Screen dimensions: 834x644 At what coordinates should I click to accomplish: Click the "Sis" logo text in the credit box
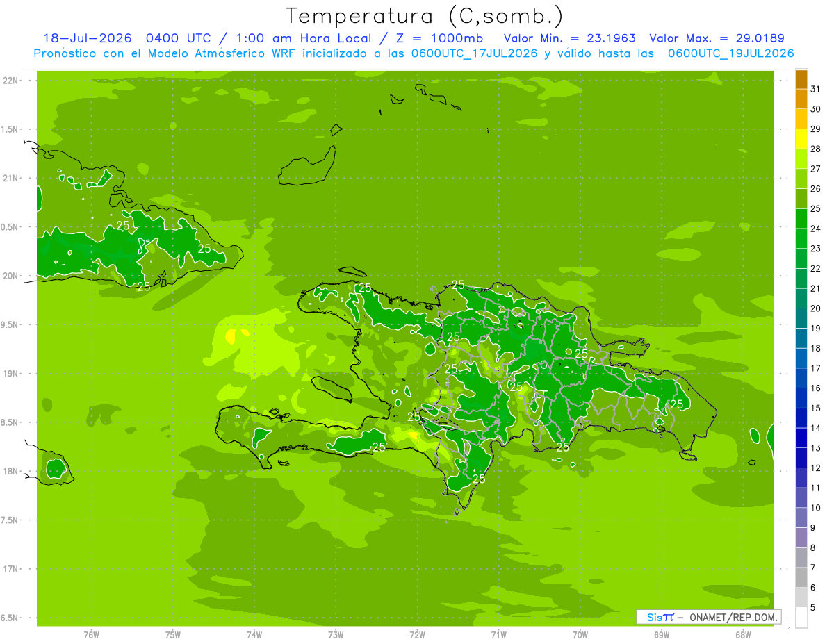coord(654,617)
